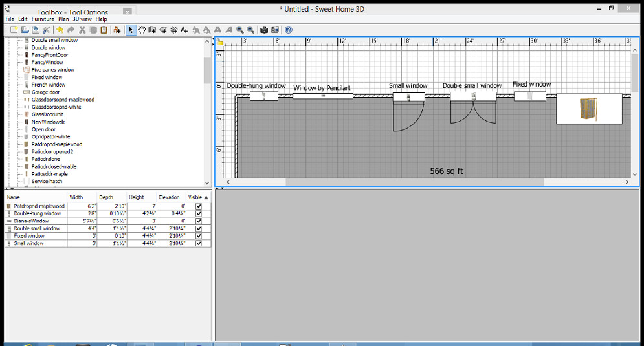Click the Add furniture to home icon
Image resolution: width=644 pixels, height=346 pixels.
coord(117,30)
